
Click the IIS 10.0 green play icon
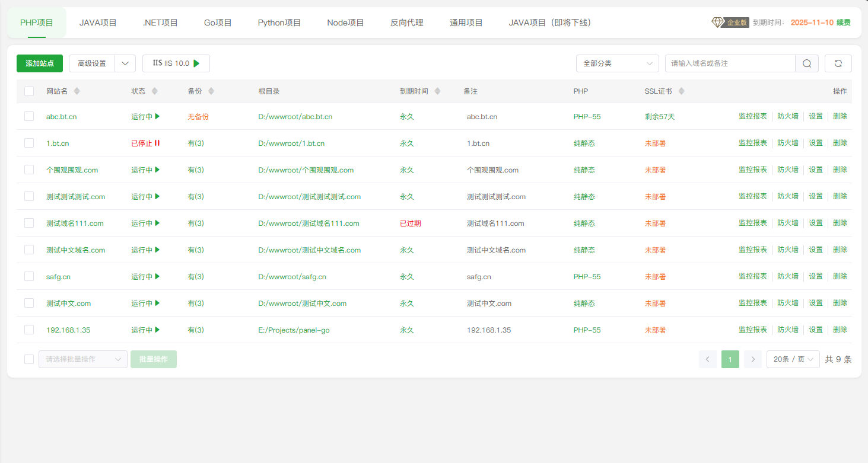point(196,63)
